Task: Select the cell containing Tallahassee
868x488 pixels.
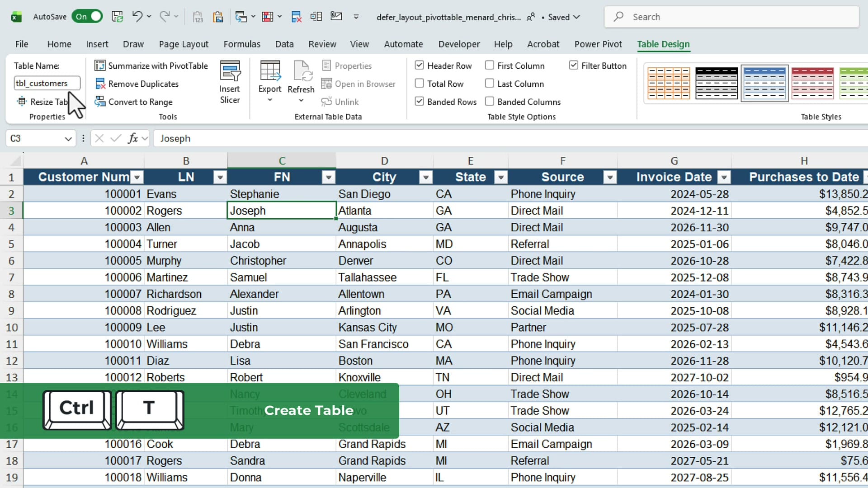Action: [x=384, y=277]
